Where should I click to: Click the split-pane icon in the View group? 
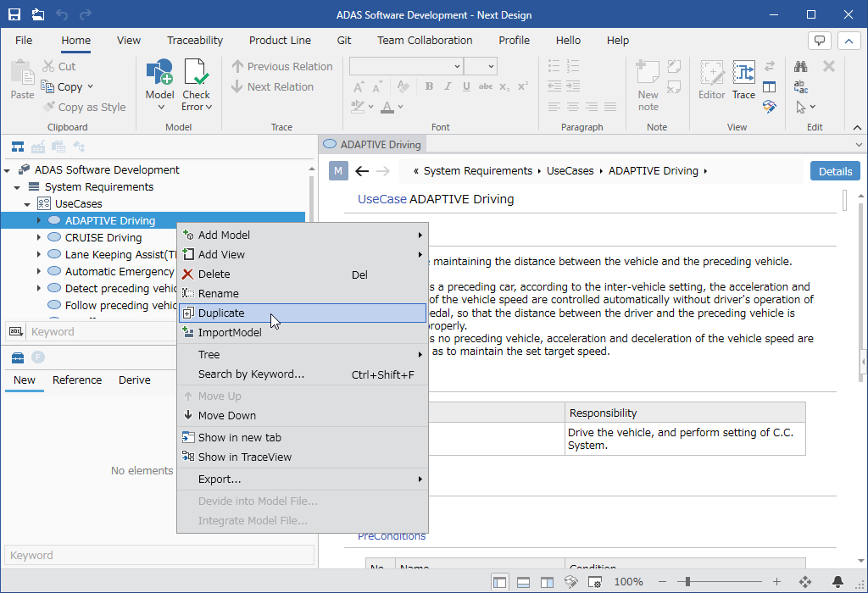pos(770,87)
